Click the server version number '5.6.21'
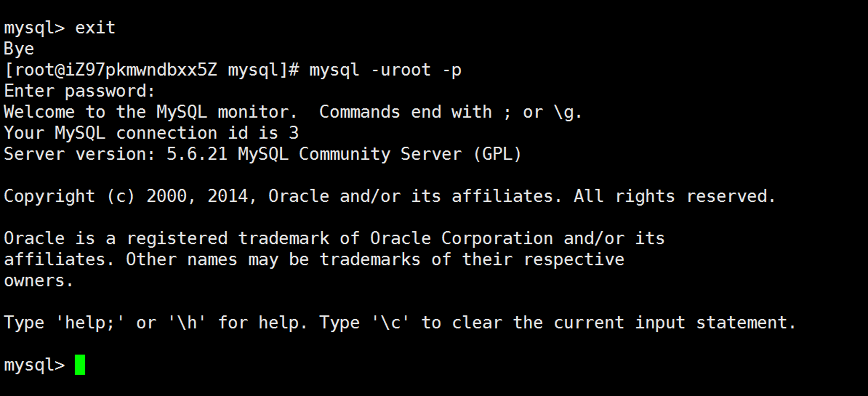This screenshot has width=868, height=396. pyautogui.click(x=197, y=154)
